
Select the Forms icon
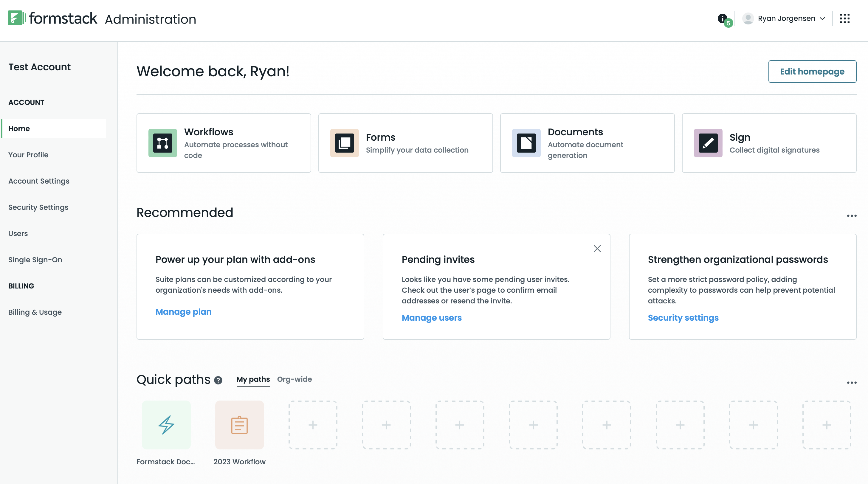tap(344, 143)
